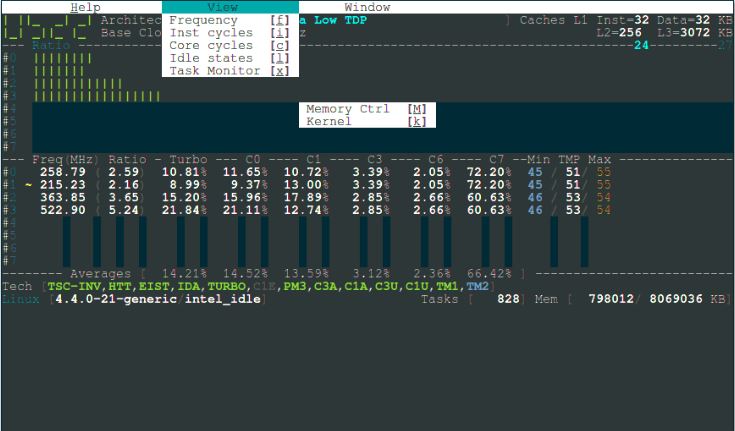Open the Window menu

pyautogui.click(x=367, y=7)
